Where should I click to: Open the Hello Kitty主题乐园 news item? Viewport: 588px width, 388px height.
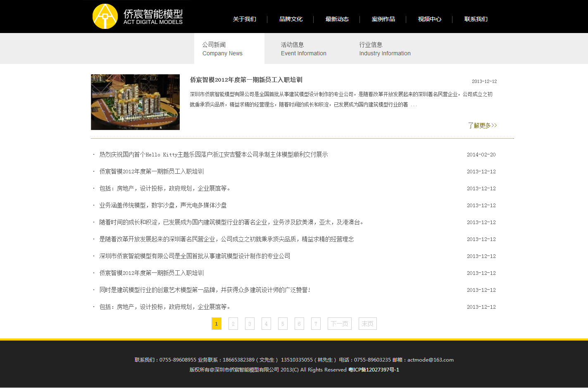pos(213,154)
